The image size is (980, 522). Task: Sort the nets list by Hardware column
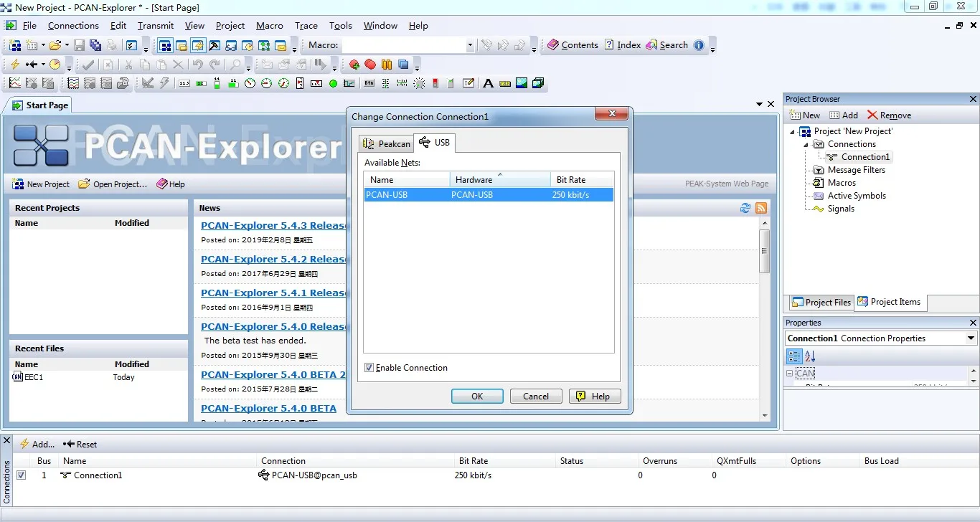click(x=500, y=180)
